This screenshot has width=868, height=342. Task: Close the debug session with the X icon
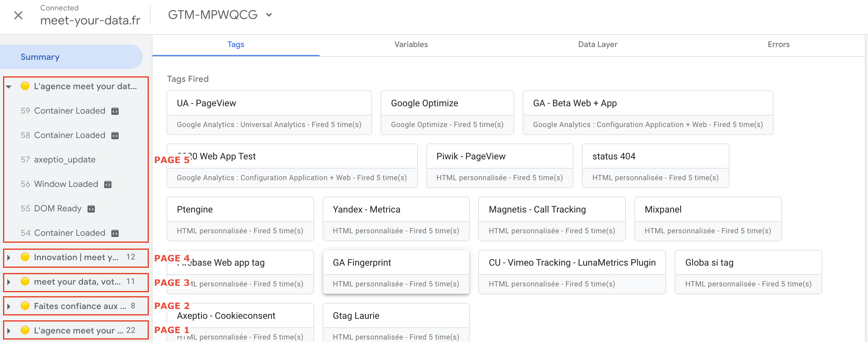pos(18,15)
